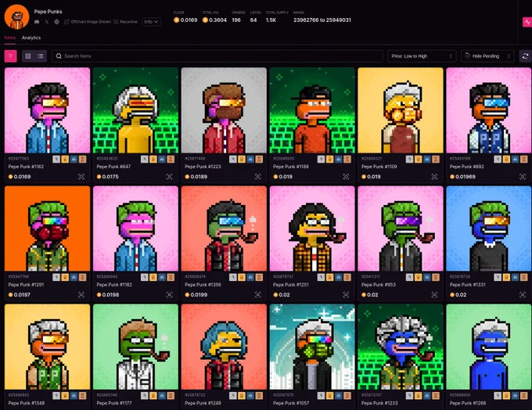This screenshot has height=410, width=532.
Task: Open Pepe Punk #1109 thumbnail image
Action: [x=401, y=110]
